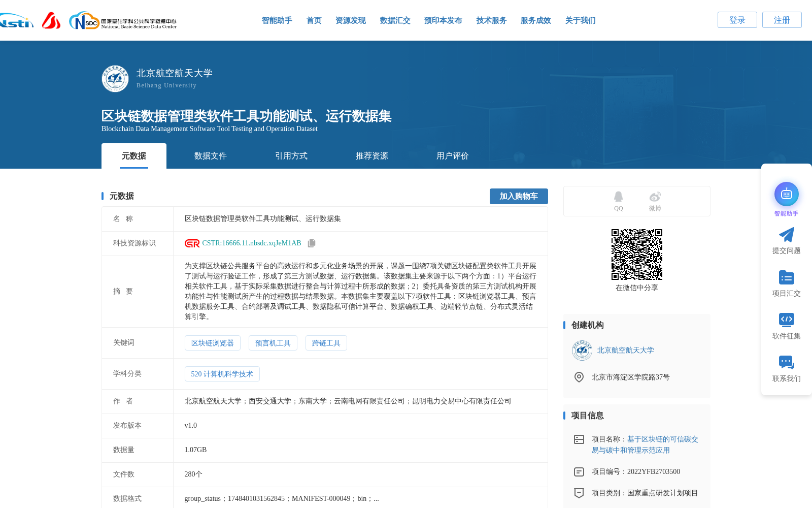This screenshot has width=812, height=508.
Task: Open the CSTR:16666.11.nbsdc.xqJeM1AB link
Action: [x=252, y=243]
